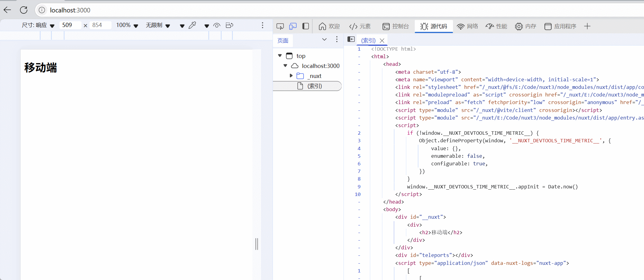
Task: Select the localhost:3000 domain item
Action: click(321, 66)
